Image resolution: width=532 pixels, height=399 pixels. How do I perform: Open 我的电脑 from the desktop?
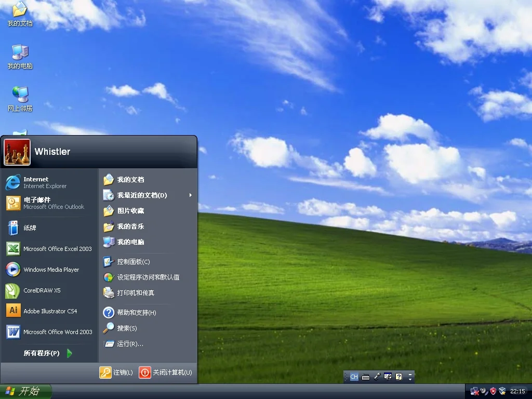pyautogui.click(x=20, y=56)
